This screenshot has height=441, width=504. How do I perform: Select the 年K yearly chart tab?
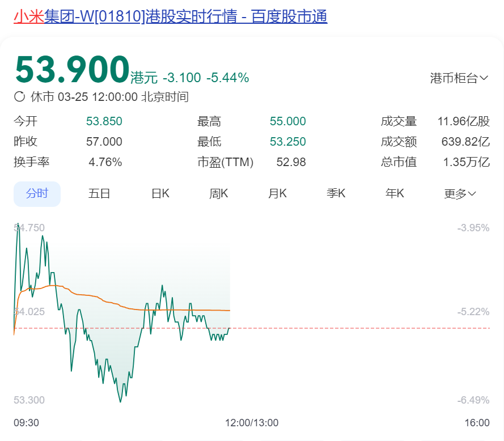coord(395,193)
